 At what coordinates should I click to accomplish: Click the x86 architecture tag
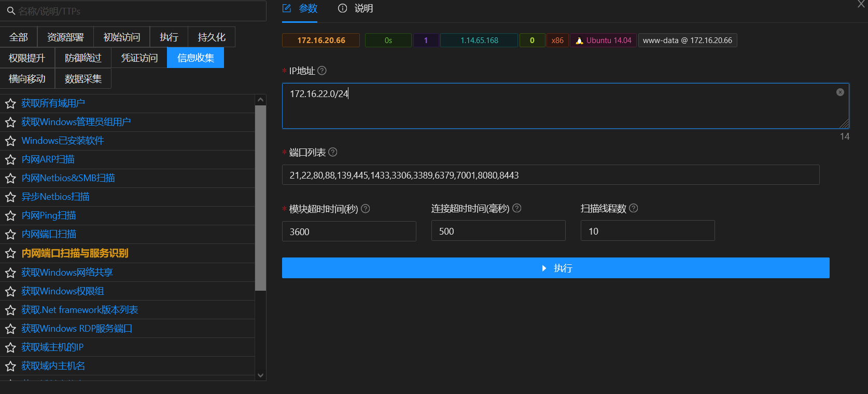[557, 40]
